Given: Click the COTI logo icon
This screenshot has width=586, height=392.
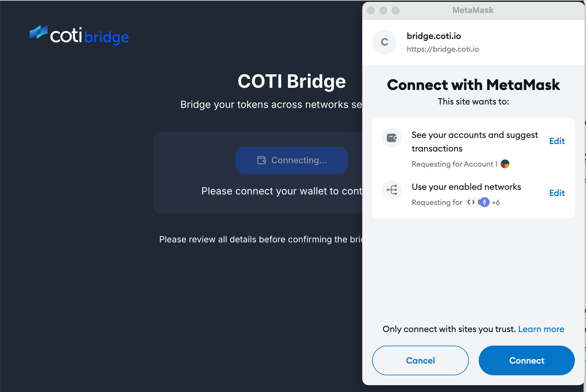Looking at the screenshot, I should (x=38, y=32).
